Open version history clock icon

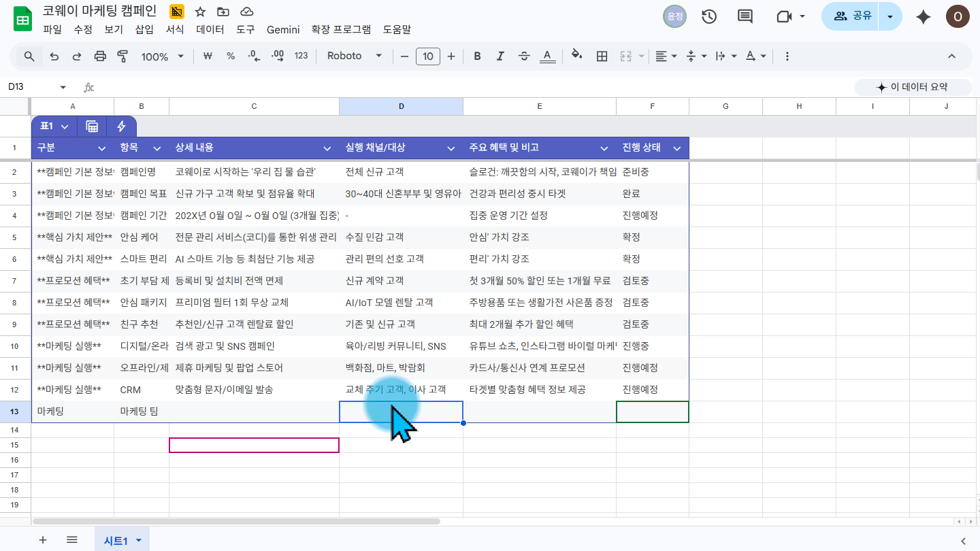pyautogui.click(x=709, y=17)
